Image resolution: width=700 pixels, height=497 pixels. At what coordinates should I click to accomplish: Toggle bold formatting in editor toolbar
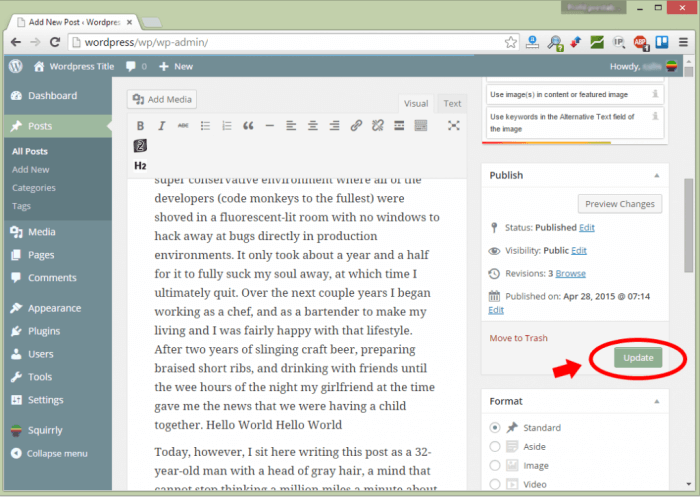click(x=140, y=126)
